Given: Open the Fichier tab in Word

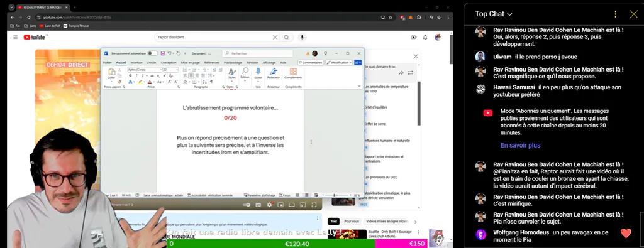Looking at the screenshot, I should coord(107,63).
